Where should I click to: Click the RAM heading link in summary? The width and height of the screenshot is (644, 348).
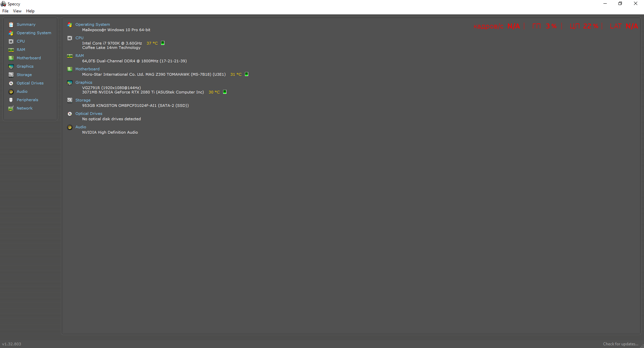[x=79, y=56]
